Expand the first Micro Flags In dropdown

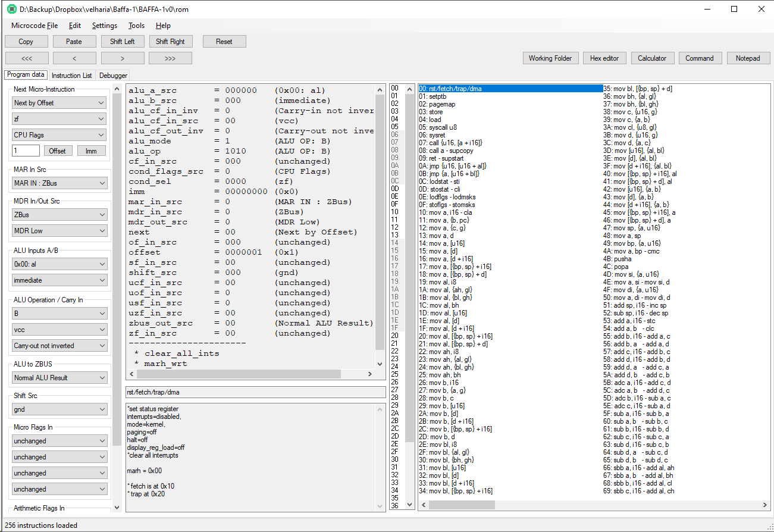tap(59, 442)
